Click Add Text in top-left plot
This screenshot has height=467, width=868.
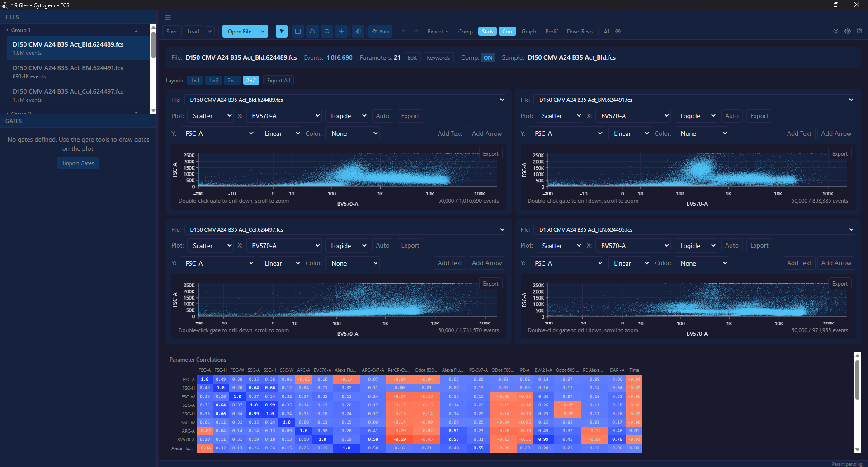pos(450,134)
